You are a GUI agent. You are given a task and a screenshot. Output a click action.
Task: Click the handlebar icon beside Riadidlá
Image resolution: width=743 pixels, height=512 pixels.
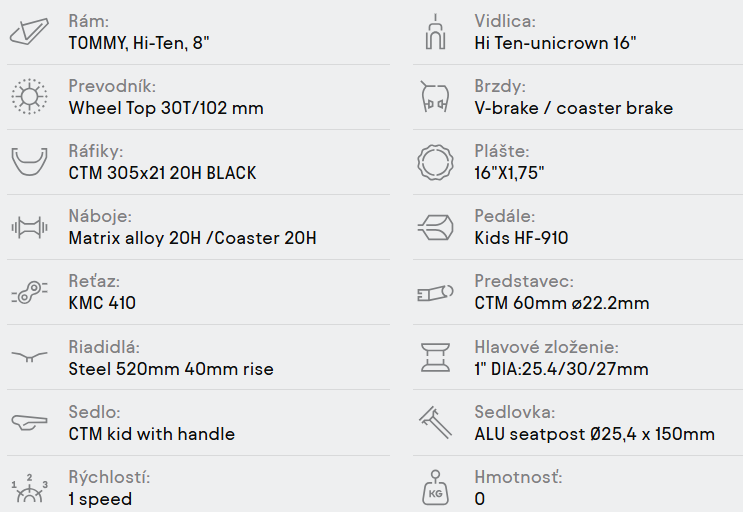[x=28, y=357]
